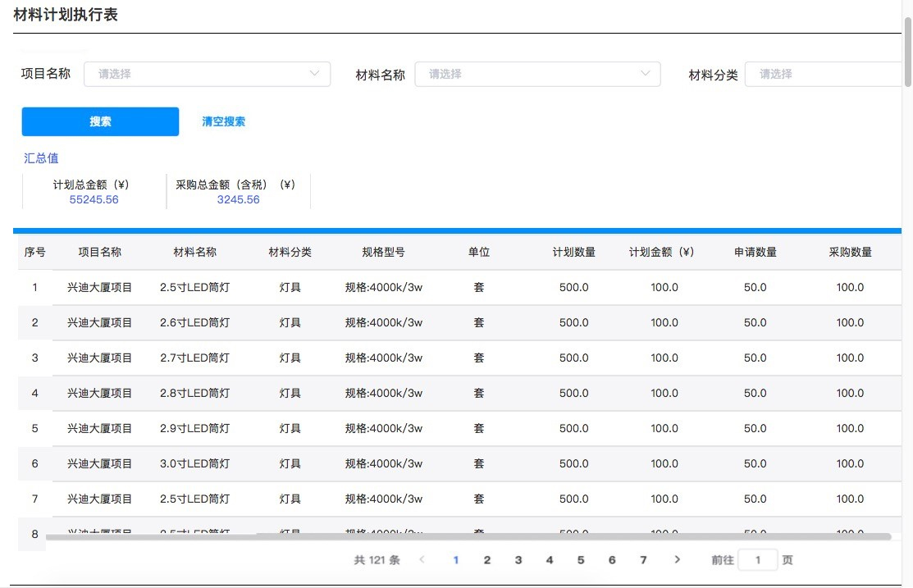The image size is (913, 588).
Task: Click the 申请数量 column header
Action: coord(756,252)
